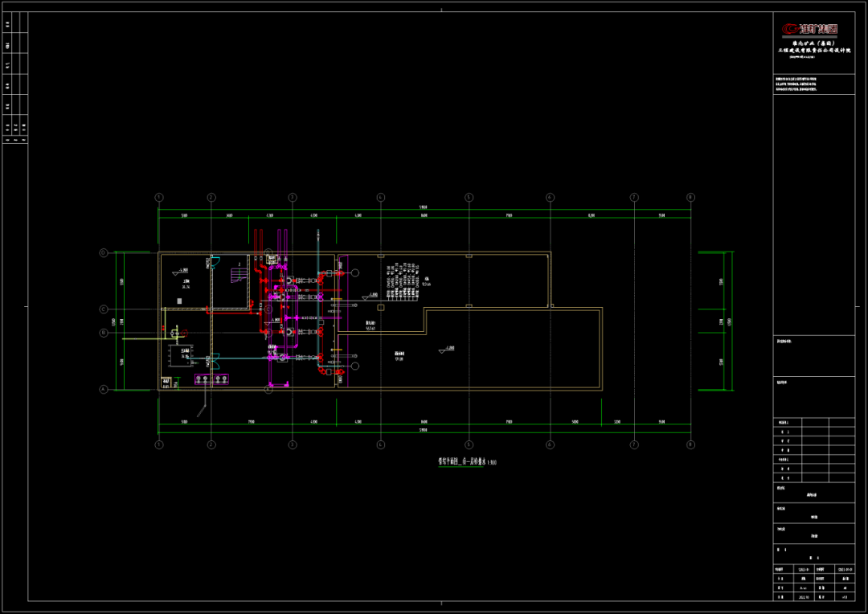Select the yellow pipe entering from left wall
Screen dimensions: 868x614
(x=162, y=338)
